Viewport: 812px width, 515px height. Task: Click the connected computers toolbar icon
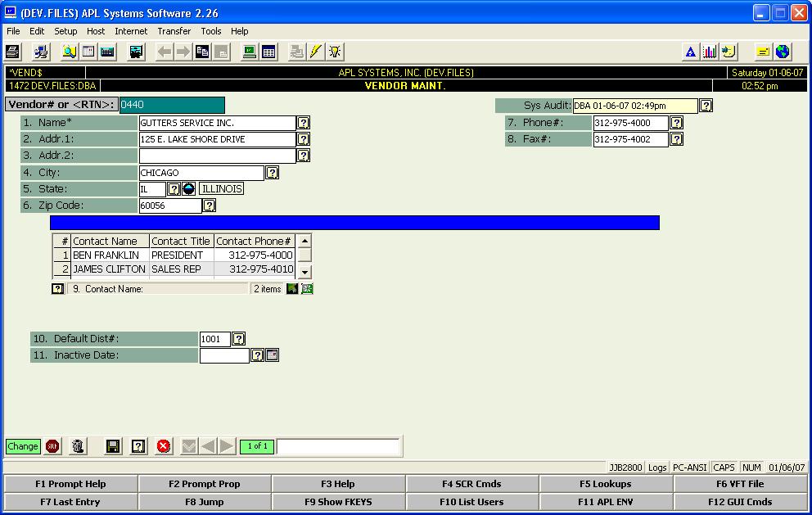tap(41, 52)
